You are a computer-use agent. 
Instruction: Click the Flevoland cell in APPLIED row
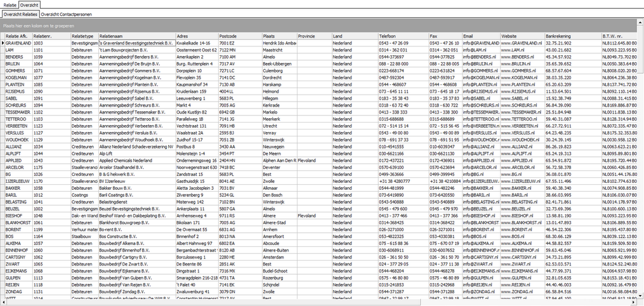(314, 161)
